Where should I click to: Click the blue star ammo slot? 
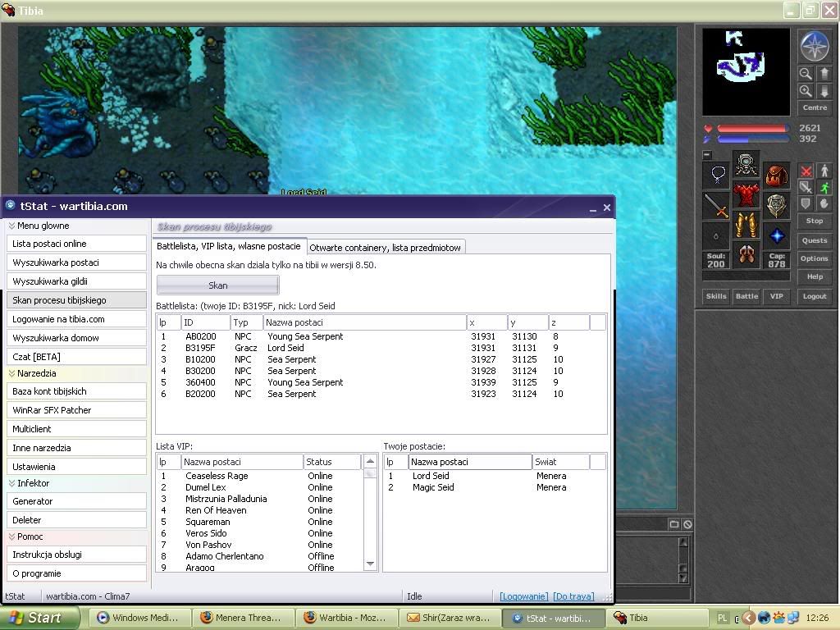click(x=776, y=235)
